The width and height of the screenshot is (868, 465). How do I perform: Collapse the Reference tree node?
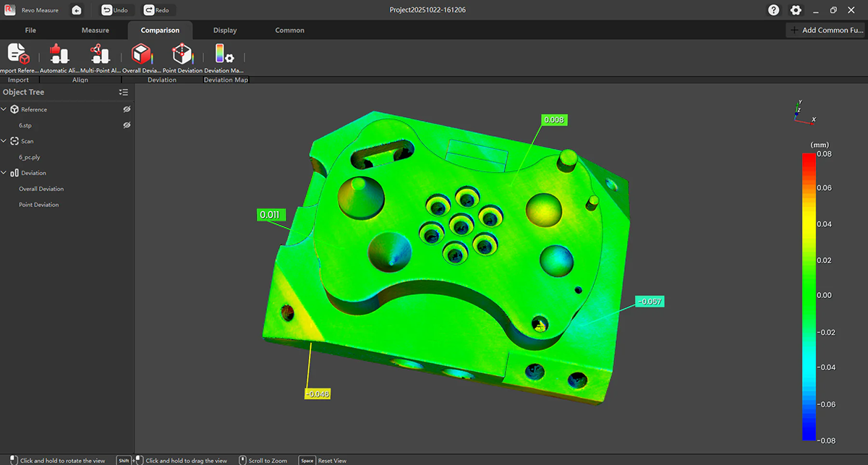click(4, 109)
